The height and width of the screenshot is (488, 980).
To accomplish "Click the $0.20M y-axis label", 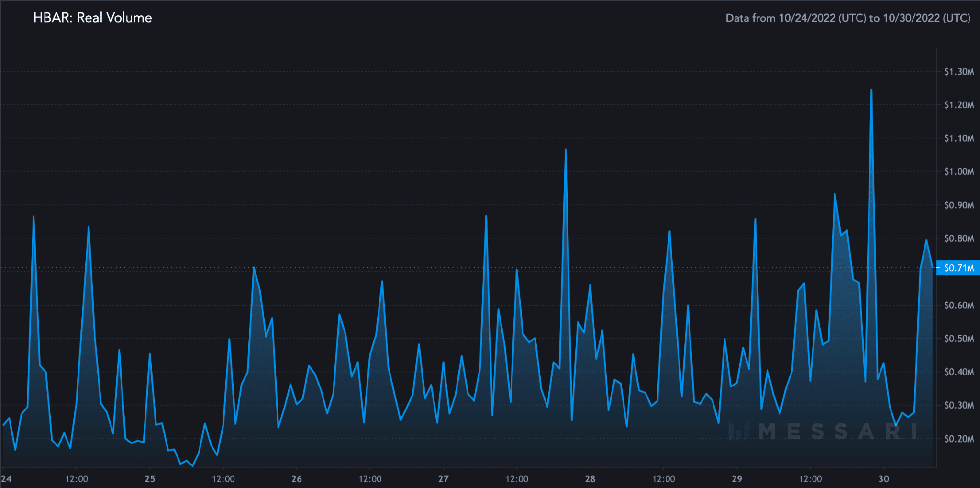I will point(959,439).
